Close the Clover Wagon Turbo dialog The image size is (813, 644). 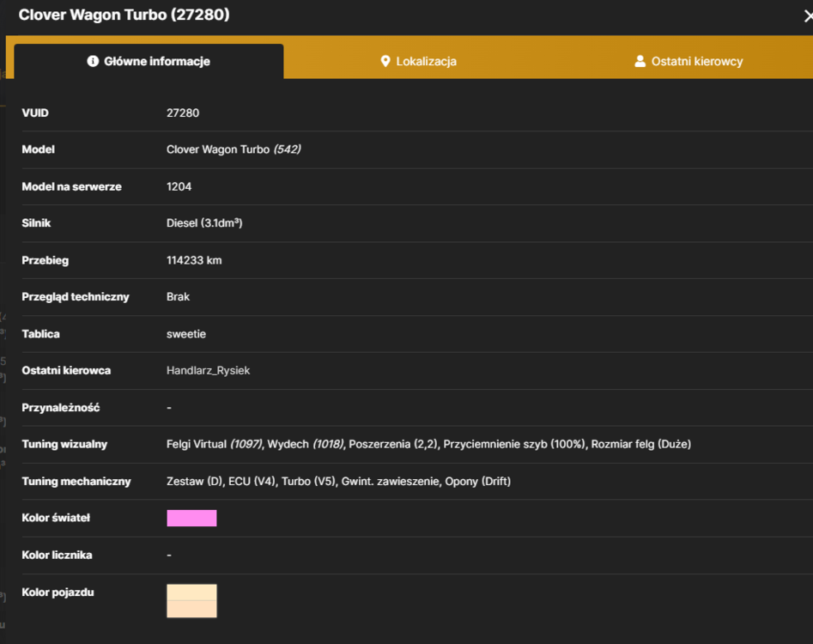(808, 16)
